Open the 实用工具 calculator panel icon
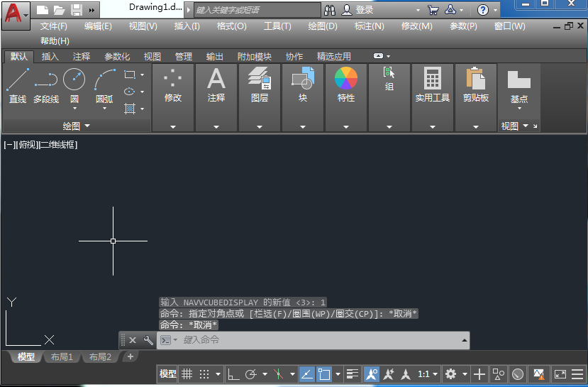 (433, 85)
